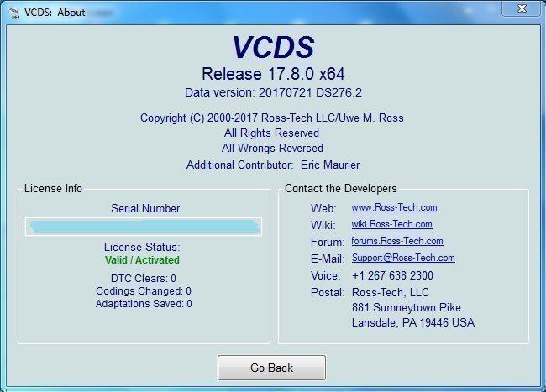Select the 'Release 17.8.0 x64' text
This screenshot has height=392, width=546.
coord(273,74)
